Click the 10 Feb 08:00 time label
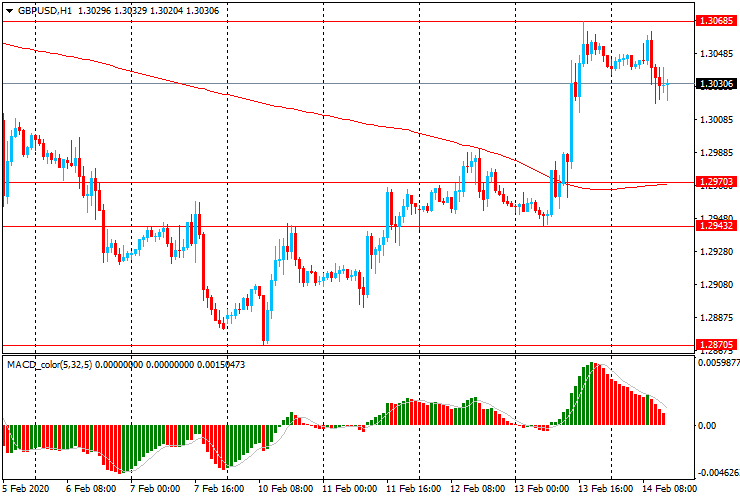The image size is (740, 500). (x=285, y=488)
